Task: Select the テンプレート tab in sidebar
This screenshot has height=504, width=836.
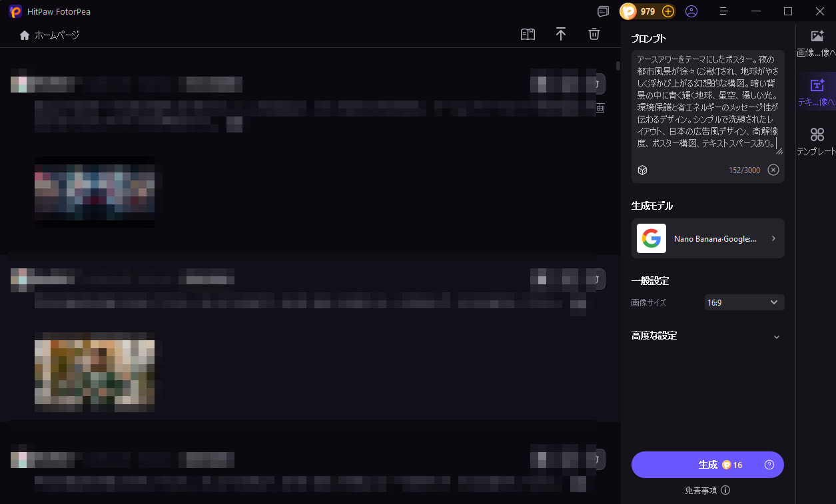Action: pyautogui.click(x=817, y=142)
